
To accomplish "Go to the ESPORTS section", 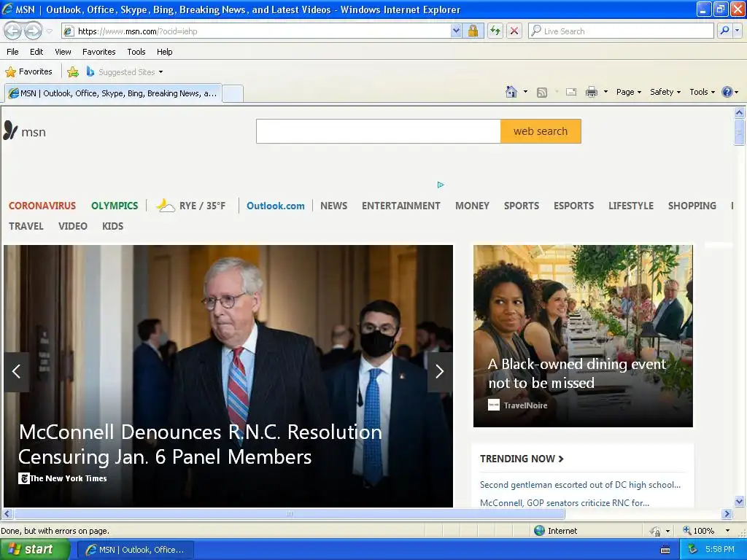I will tap(573, 206).
